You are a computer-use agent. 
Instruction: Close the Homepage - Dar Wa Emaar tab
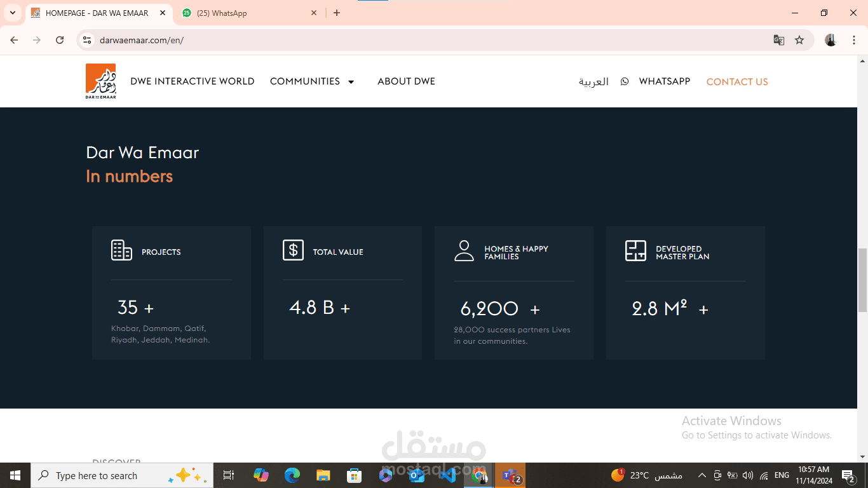(x=162, y=13)
